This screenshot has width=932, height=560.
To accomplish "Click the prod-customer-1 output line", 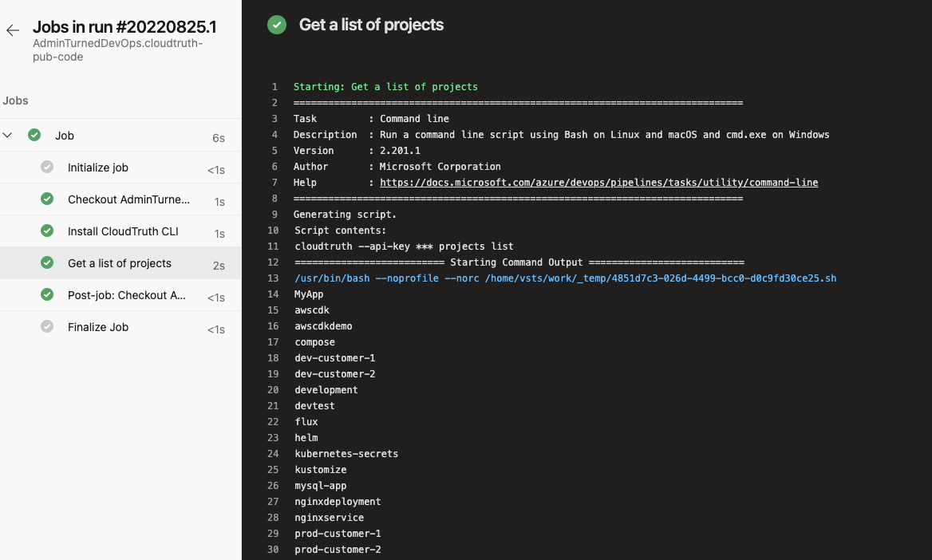I will coord(338,533).
